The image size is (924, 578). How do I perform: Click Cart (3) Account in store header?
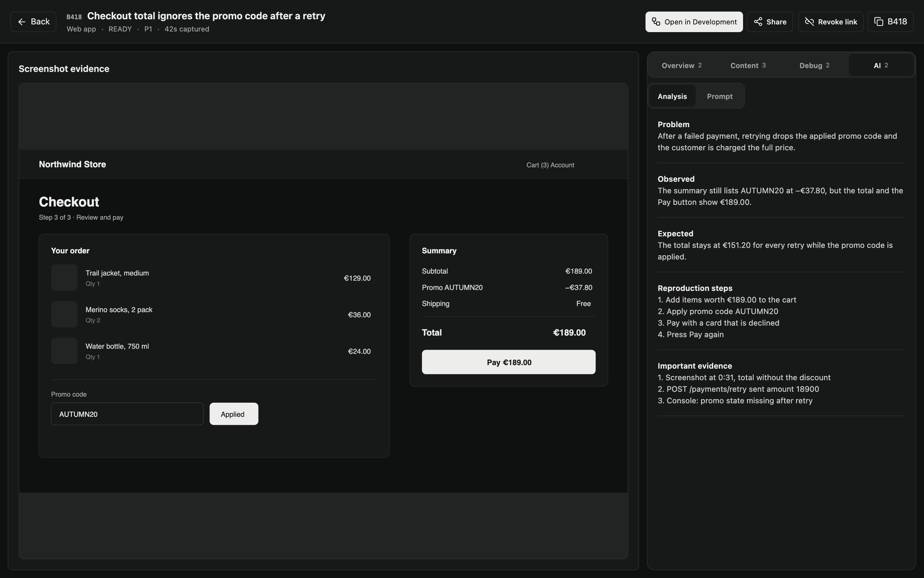pos(550,165)
